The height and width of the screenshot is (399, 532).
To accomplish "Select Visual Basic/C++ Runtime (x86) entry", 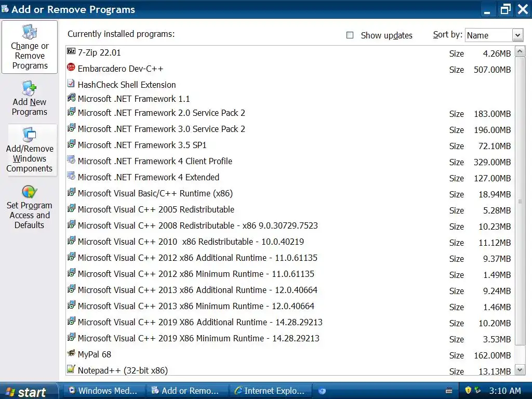I will [155, 193].
